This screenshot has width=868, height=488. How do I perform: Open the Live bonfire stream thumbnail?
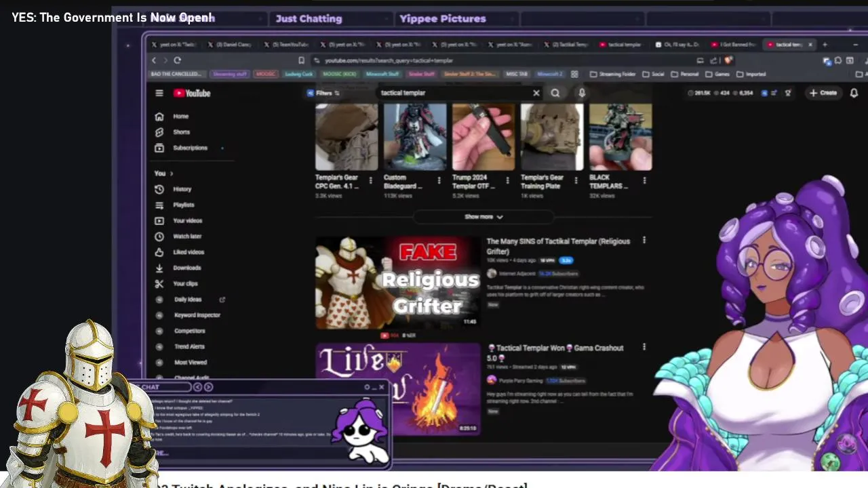pyautogui.click(x=397, y=388)
